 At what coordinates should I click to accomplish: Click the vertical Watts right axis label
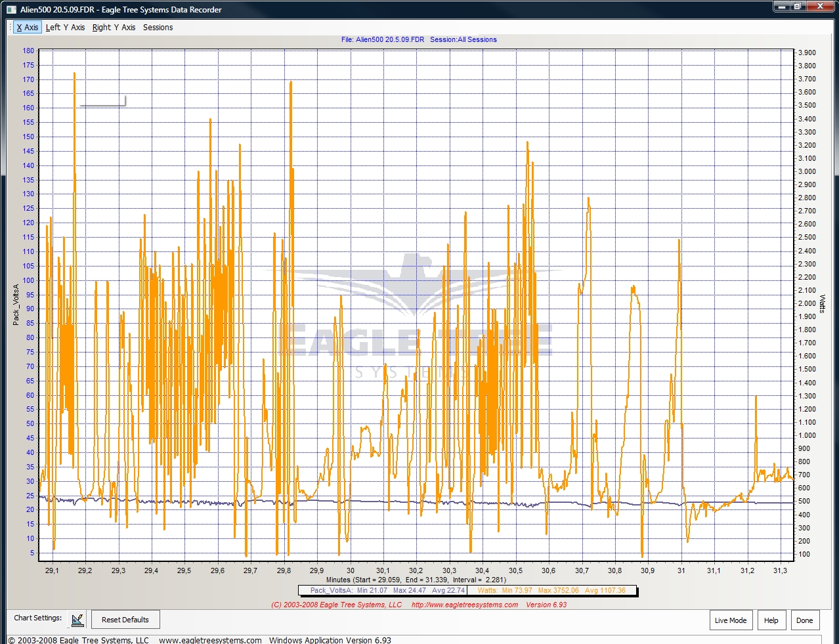point(822,304)
